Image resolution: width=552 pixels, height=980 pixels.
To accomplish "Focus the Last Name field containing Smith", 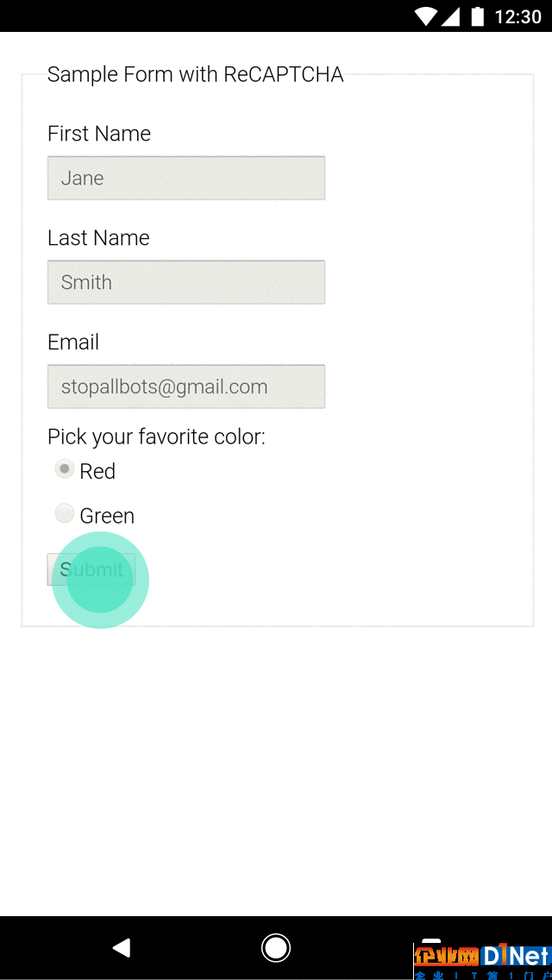I will click(186, 282).
